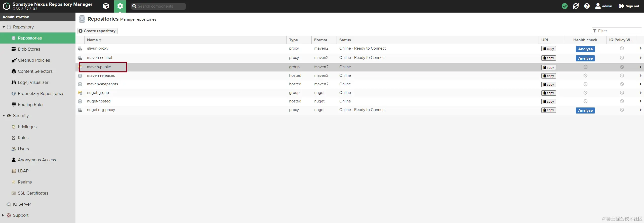Image resolution: width=644 pixels, height=223 pixels.
Task: Click the Sonatype Nexus logo
Action: point(6,6)
